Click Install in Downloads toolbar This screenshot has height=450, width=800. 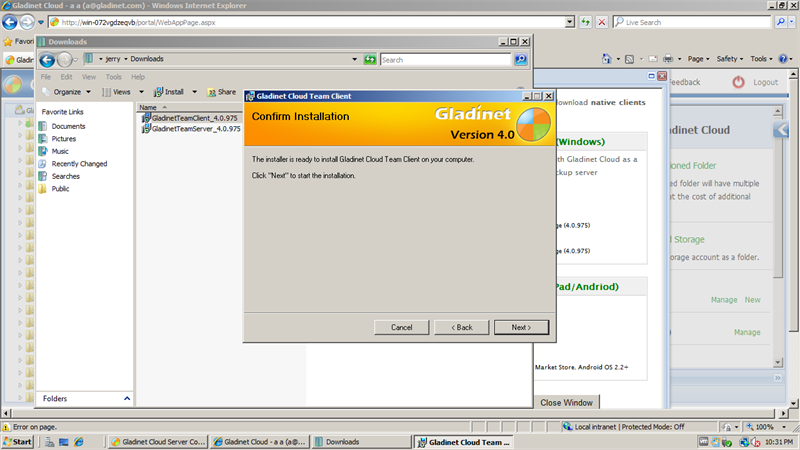point(169,92)
